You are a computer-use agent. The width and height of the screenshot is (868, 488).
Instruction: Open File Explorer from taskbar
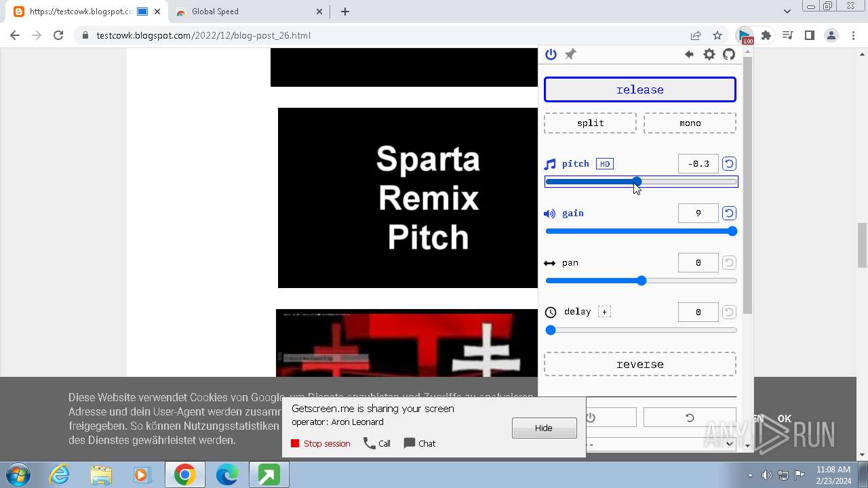click(100, 475)
